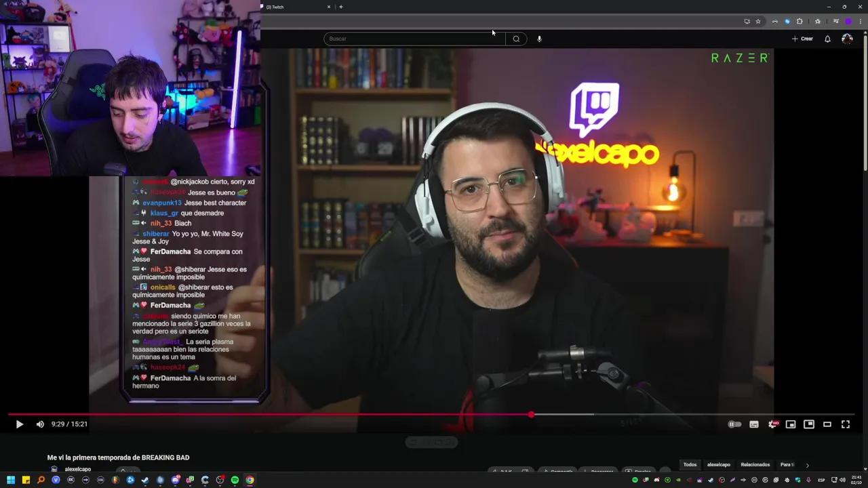Click klaus_gr's message 'que desmadre'
868x488 pixels.
[x=202, y=213]
